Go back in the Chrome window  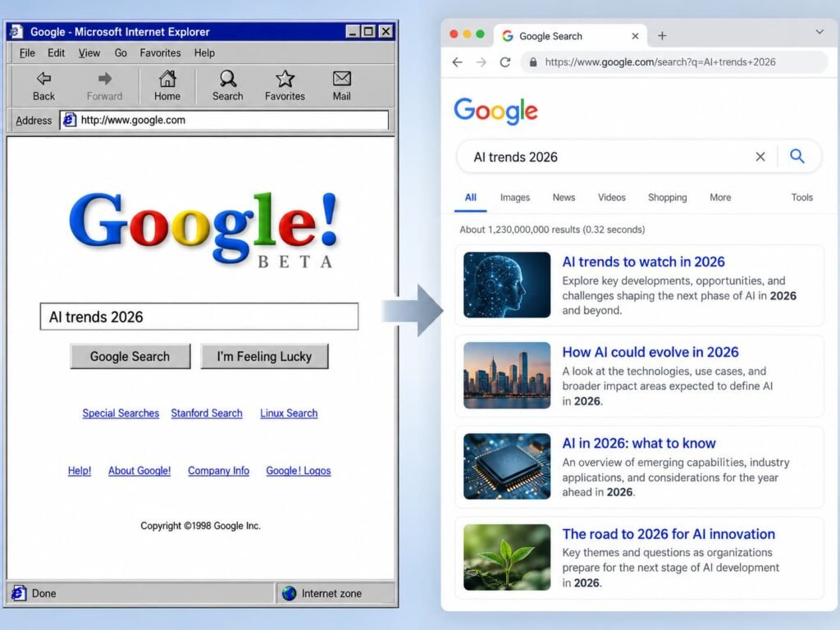tap(457, 62)
